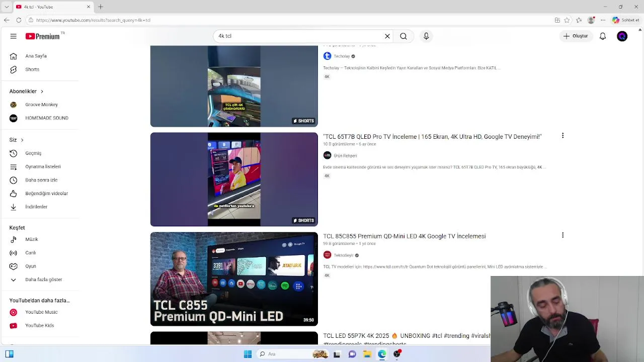
Task: Open the 65T7B QLED Shorts thumbnail
Action: [x=234, y=179]
